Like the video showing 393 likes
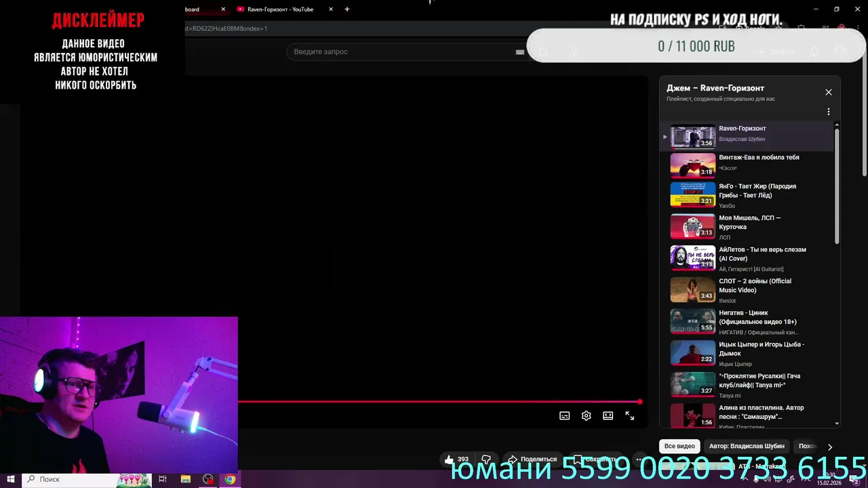 pyautogui.click(x=456, y=460)
